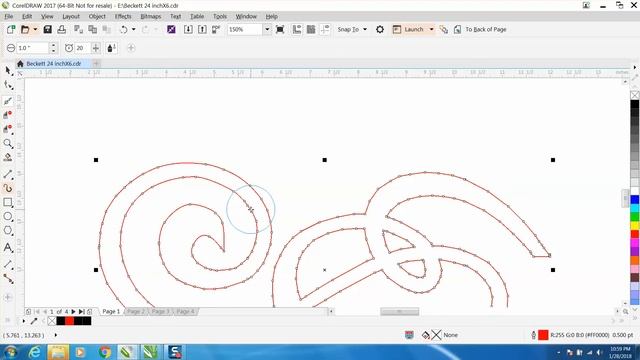Switch to Page 2 tab
Screen dimensions: 640x360
click(136, 311)
